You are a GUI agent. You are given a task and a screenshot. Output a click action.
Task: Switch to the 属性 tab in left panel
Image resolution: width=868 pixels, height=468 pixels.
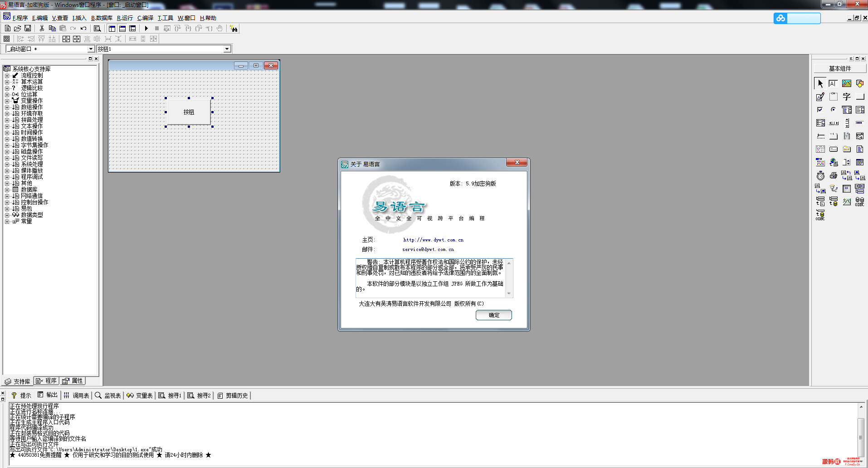tap(73, 381)
